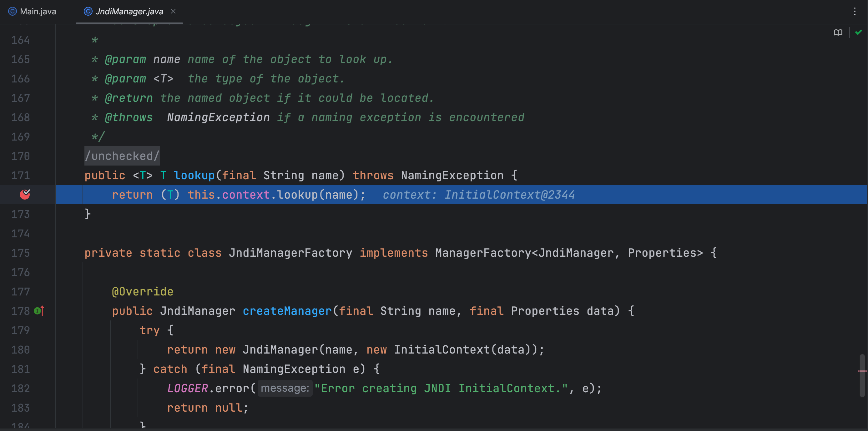Click line number 175 in the gutter

coord(21,253)
